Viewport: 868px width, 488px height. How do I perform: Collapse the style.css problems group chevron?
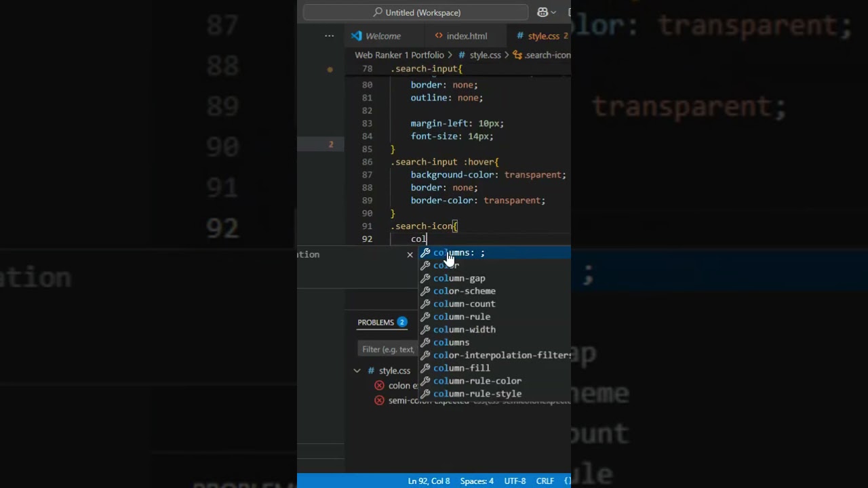click(x=357, y=371)
